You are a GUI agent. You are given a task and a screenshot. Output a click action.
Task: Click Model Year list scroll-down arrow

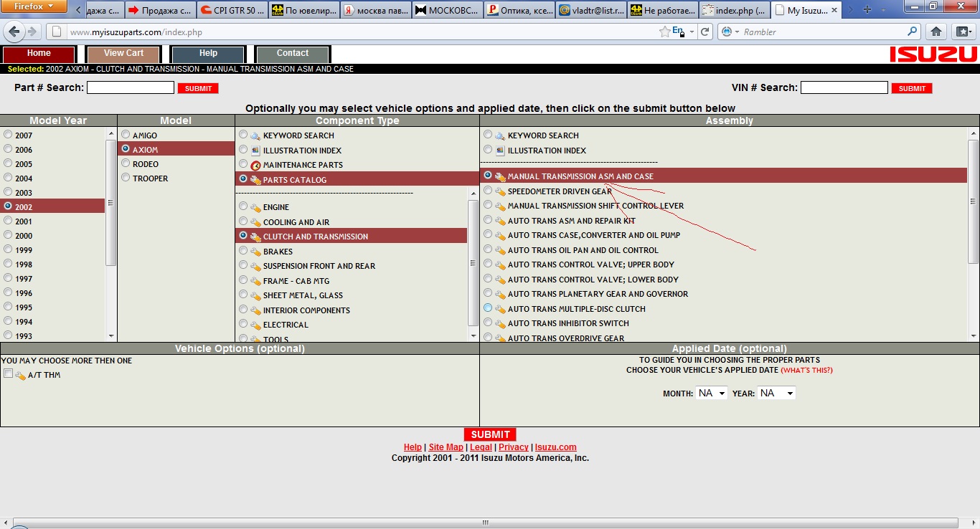point(111,335)
